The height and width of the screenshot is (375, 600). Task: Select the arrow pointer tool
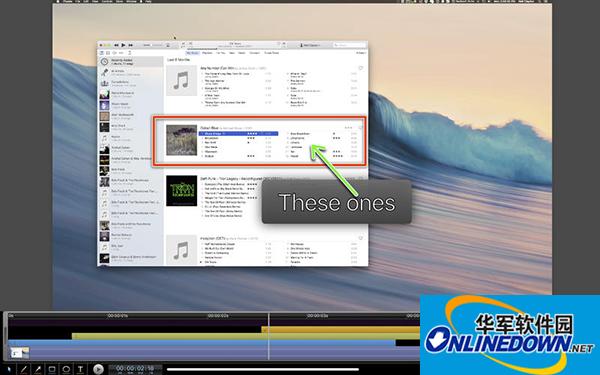coord(9,370)
